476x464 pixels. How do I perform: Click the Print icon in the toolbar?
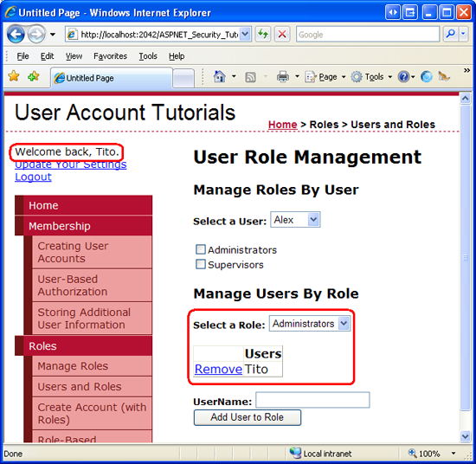283,76
